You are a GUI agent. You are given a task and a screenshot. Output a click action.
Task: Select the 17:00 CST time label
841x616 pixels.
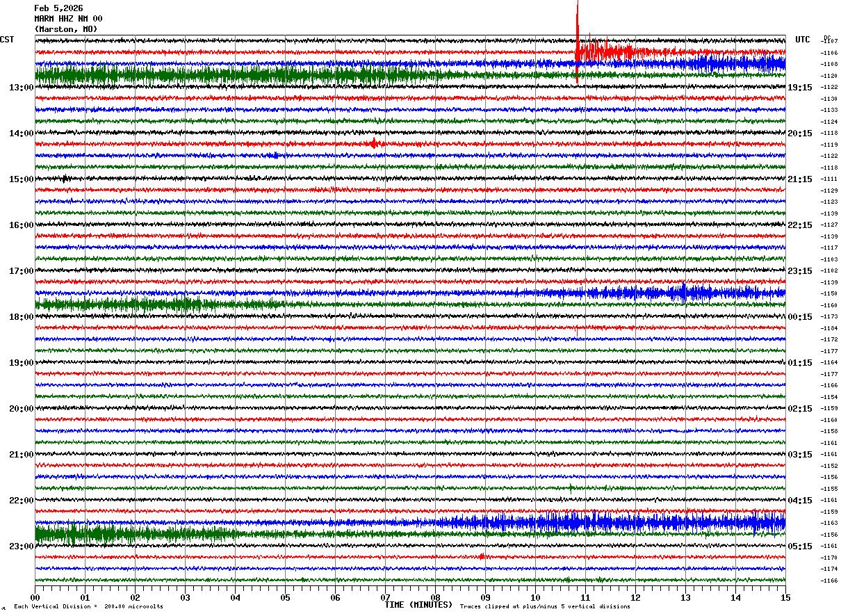pos(21,271)
